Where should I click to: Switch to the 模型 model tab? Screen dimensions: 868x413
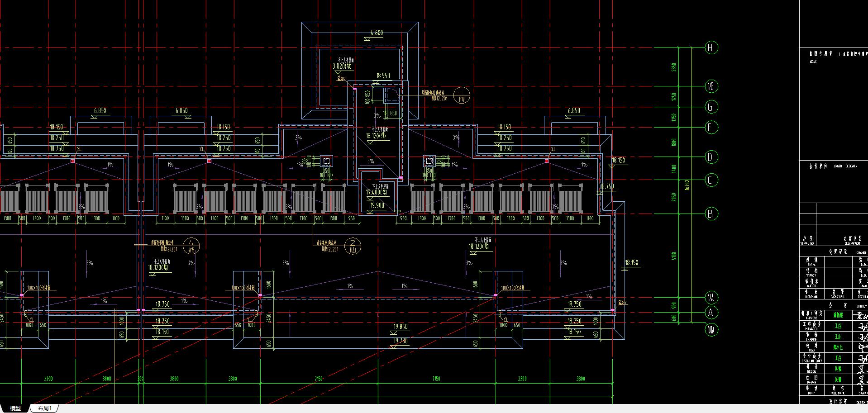[x=15, y=408]
